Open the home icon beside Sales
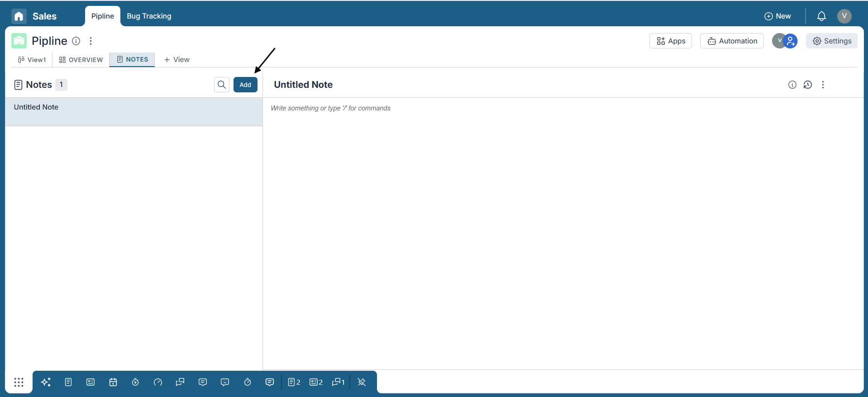Screen dimensions: 868x397 [19, 16]
